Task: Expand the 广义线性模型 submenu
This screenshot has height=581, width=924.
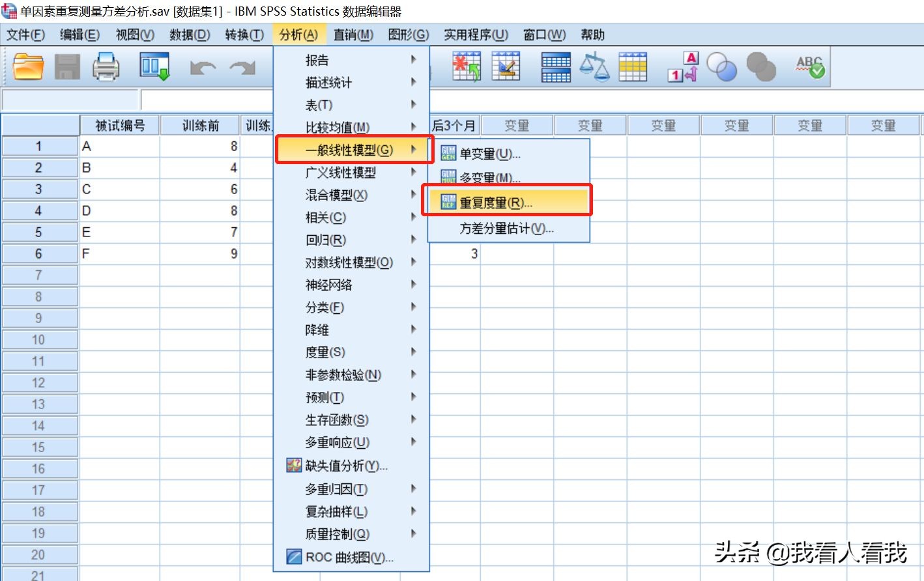Action: tap(351, 173)
